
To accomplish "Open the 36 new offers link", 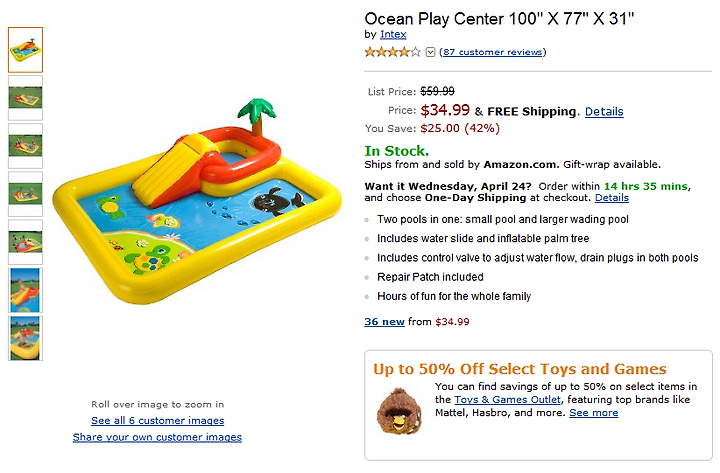I will [384, 321].
